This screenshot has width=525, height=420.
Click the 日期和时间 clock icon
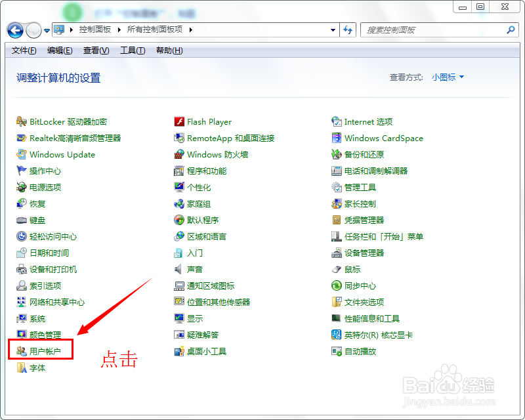pos(22,253)
